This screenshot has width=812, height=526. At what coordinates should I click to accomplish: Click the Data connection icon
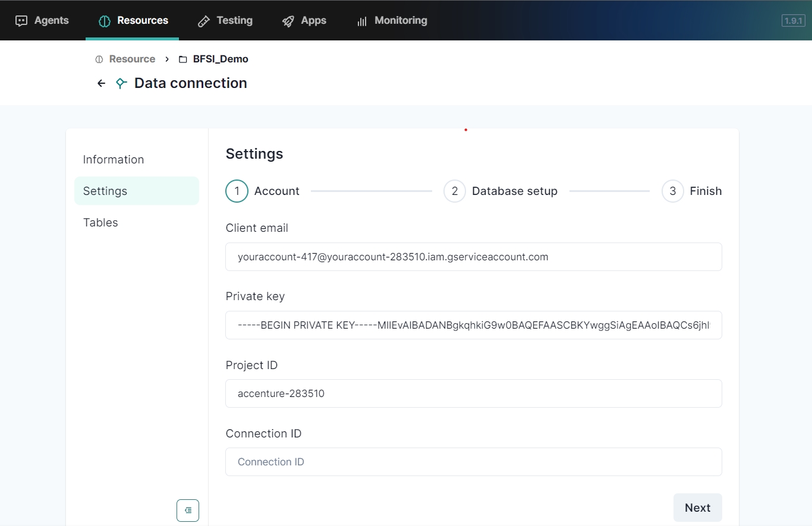[121, 83]
